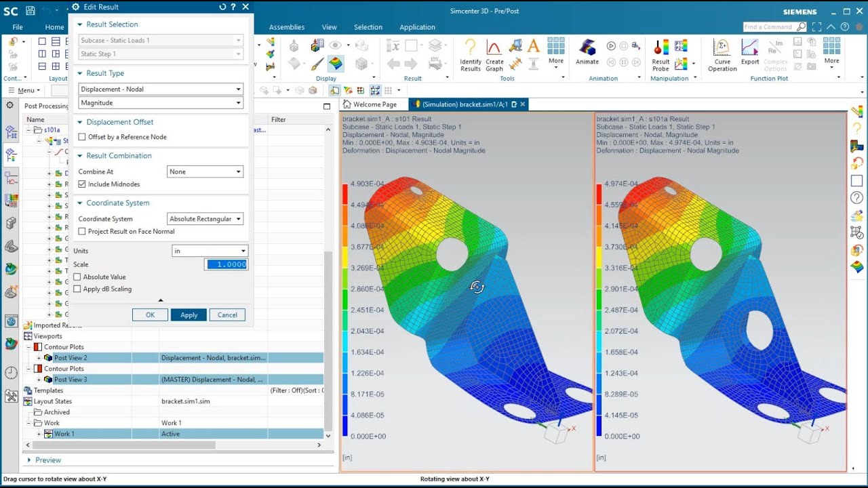Click the blue band of right color legend
The height and width of the screenshot is (488, 868).
click(599, 424)
